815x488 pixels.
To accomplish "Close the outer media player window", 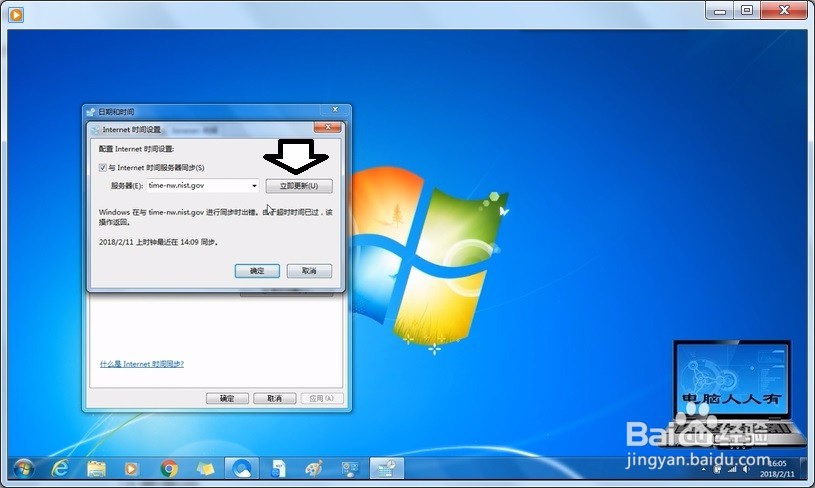I will (x=784, y=10).
